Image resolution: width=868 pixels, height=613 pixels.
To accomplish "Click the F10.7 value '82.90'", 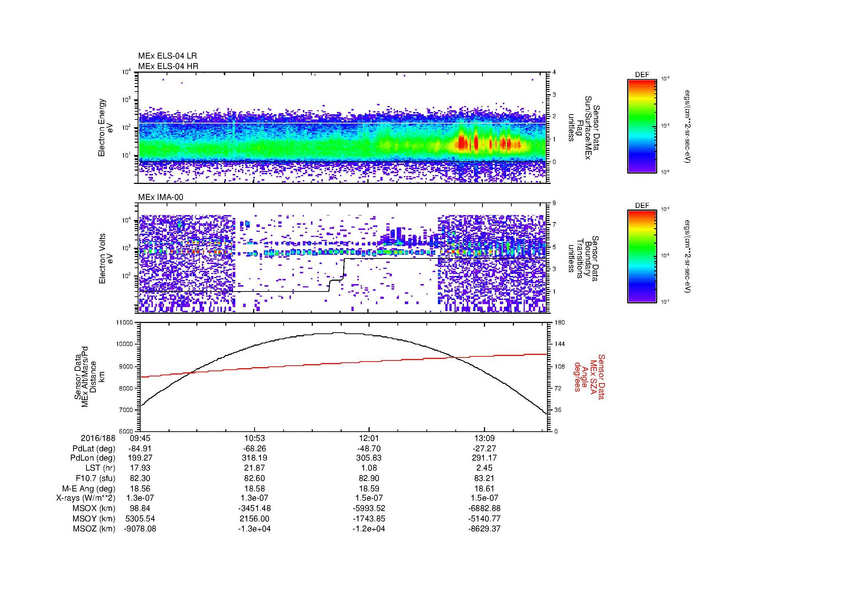I will 369,478.
